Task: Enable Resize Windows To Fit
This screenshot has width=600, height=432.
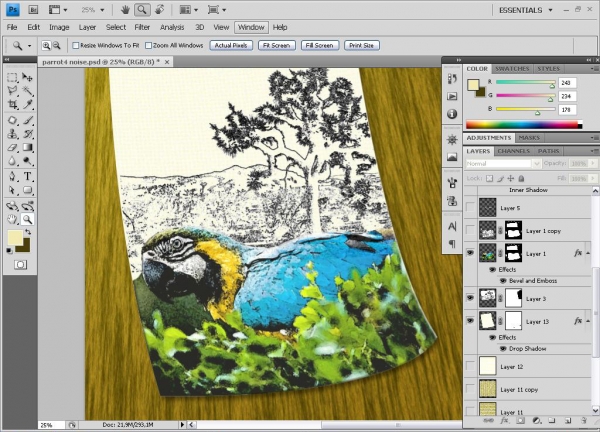Action: (x=76, y=46)
